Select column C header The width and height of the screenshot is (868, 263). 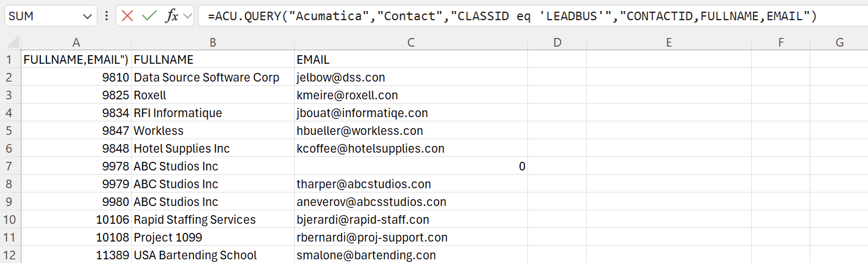(411, 42)
